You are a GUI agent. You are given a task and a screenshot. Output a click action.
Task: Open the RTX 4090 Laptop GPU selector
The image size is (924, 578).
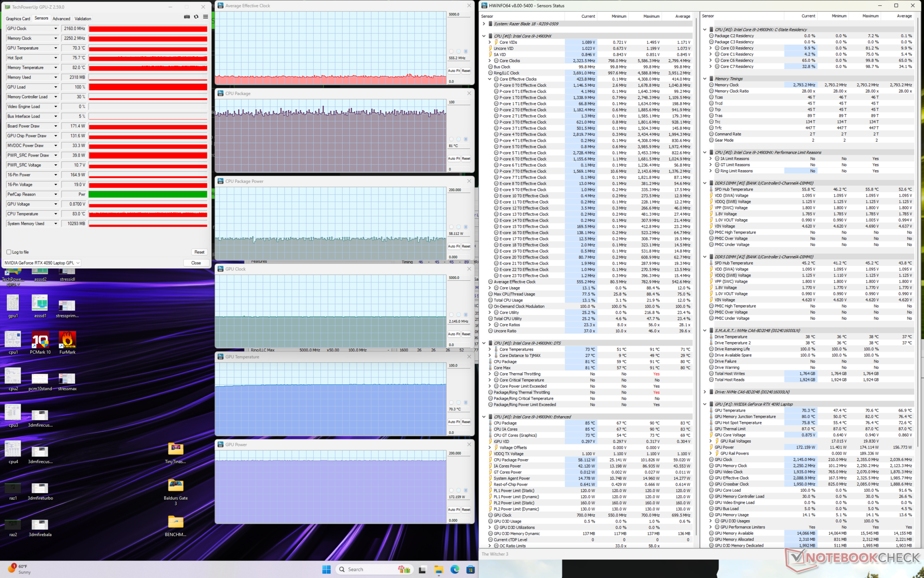coord(42,263)
